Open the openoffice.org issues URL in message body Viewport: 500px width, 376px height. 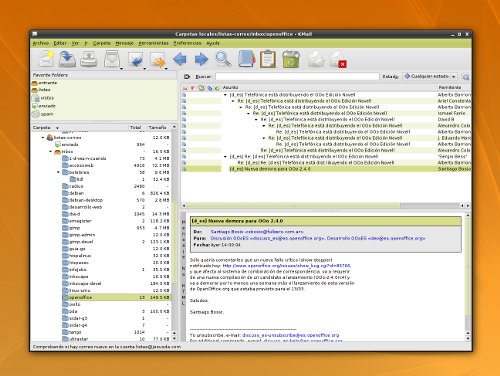286,266
